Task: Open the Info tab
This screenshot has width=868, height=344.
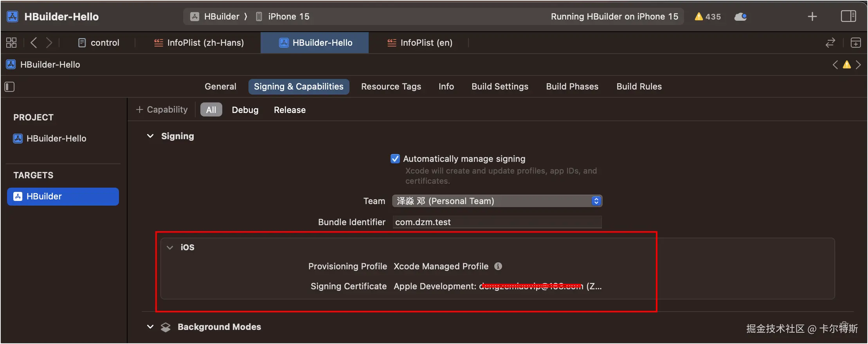Action: [446, 86]
